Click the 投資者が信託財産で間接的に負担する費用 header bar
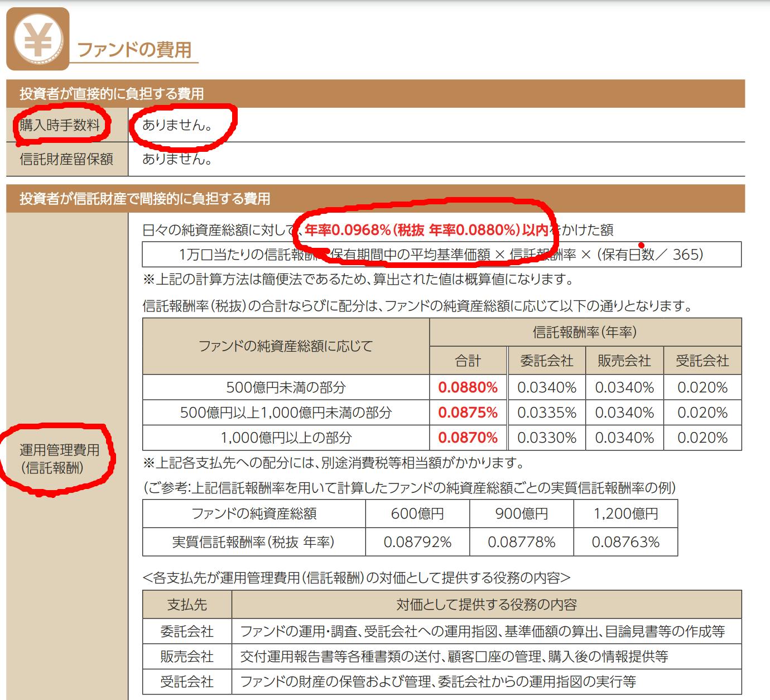 tap(376, 199)
